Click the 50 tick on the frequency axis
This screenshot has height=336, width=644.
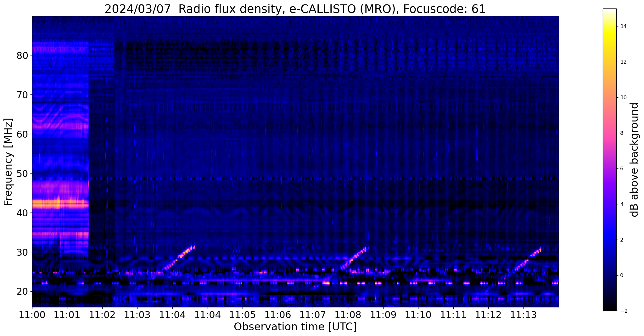22,174
